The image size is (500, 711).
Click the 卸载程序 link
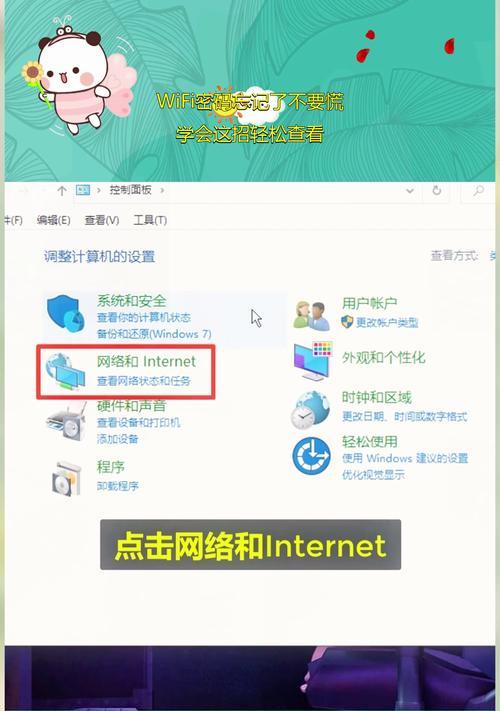(x=118, y=486)
